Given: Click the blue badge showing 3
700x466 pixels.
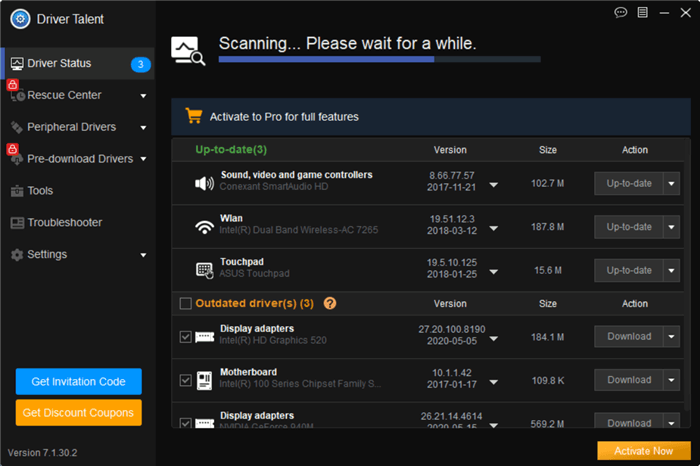Looking at the screenshot, I should pos(141,64).
